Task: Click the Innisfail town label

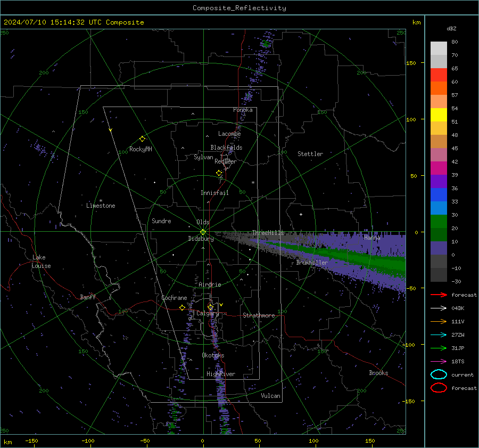Action: [x=214, y=193]
